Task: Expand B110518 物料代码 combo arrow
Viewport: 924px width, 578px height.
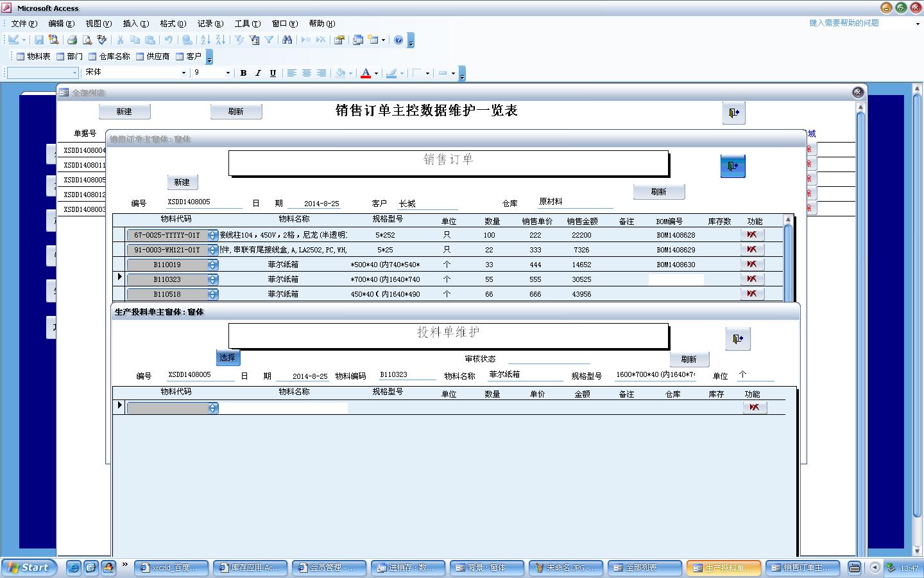Action: point(213,295)
